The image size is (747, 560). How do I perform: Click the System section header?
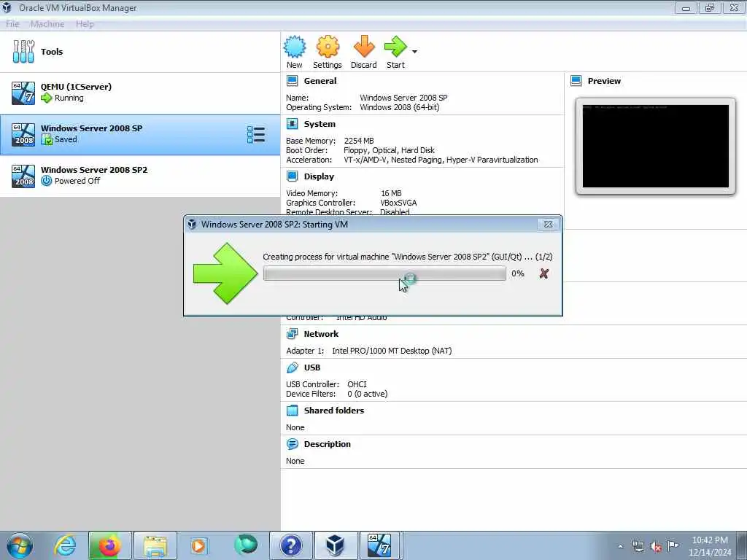coord(320,124)
